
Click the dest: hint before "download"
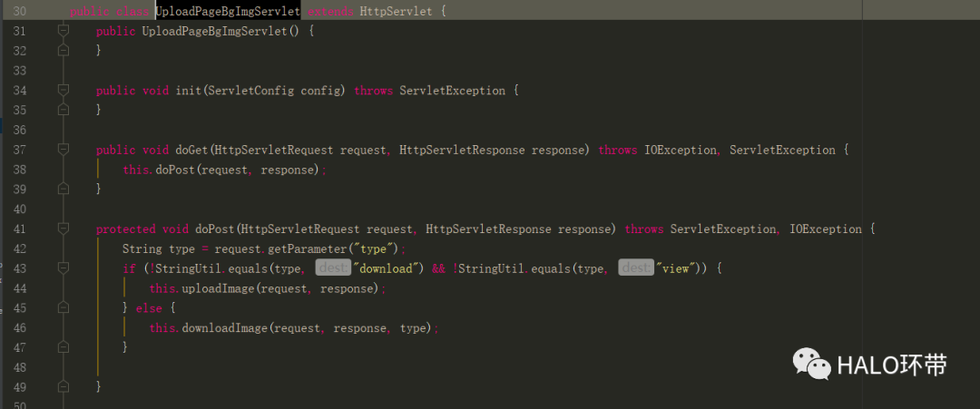point(333,268)
